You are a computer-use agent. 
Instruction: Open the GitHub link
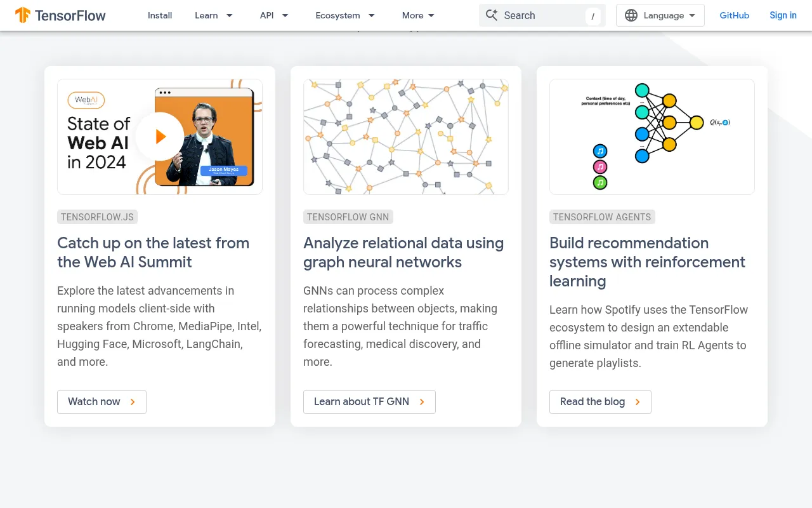pyautogui.click(x=734, y=15)
